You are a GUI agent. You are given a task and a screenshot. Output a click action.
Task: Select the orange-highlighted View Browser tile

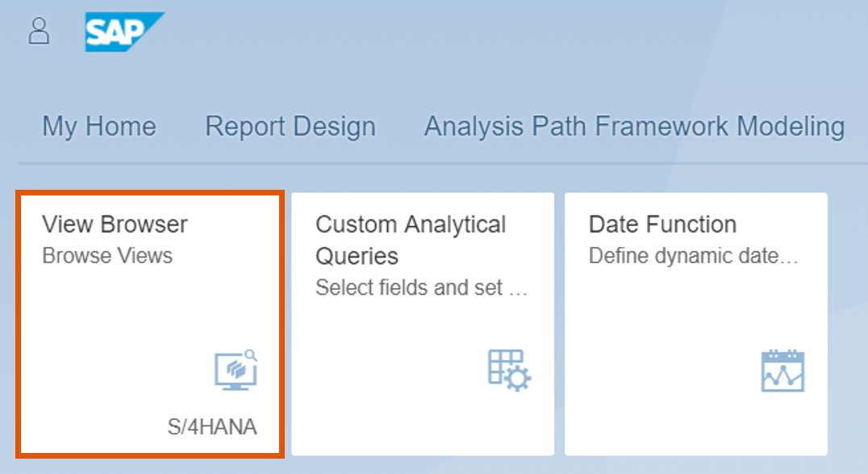pos(149,323)
